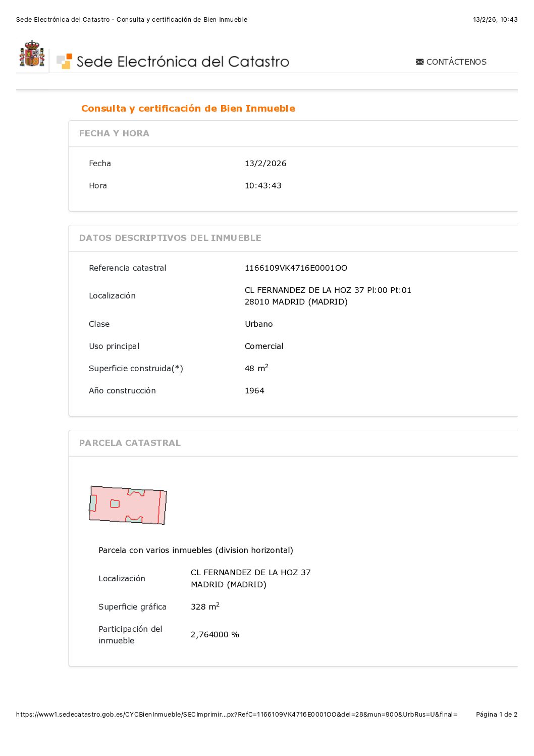Click the PARCELA CATASTRAL section header
Screen dimensions: 534x756
pos(130,443)
